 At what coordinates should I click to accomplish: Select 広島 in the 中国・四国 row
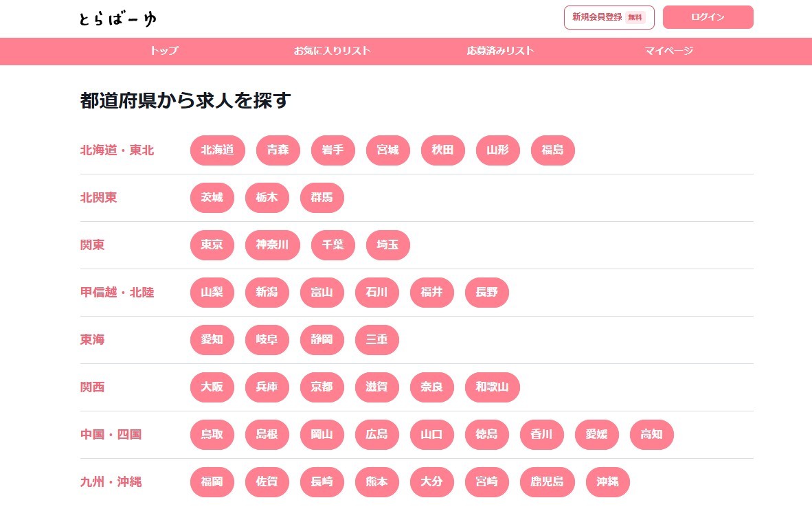(376, 435)
